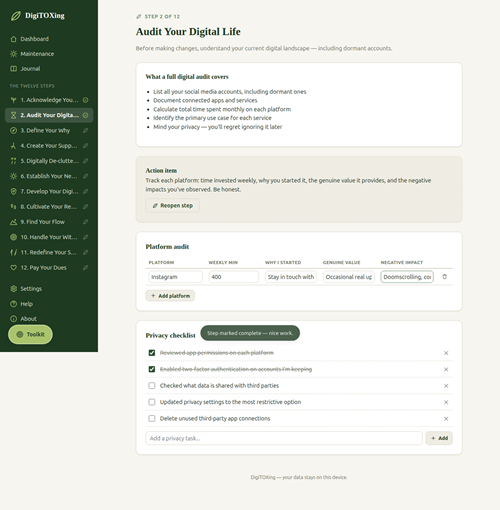Open the Dashboard home icon
The height and width of the screenshot is (510, 500).
[x=13, y=39]
